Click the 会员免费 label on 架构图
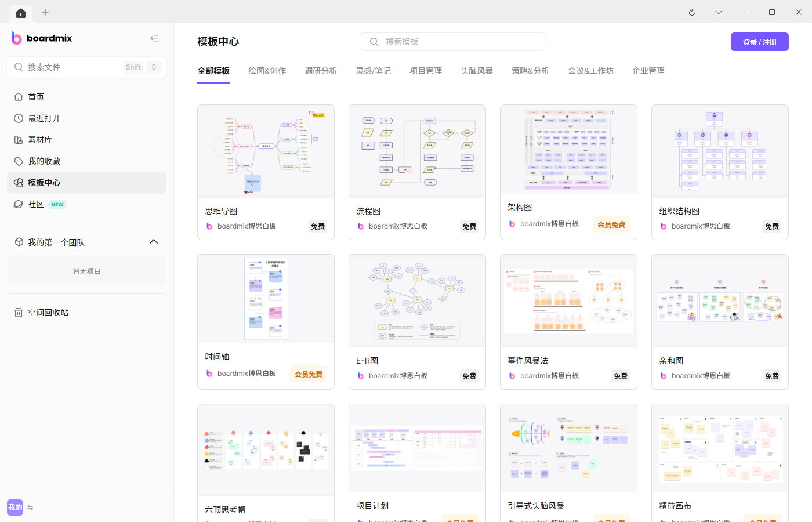Viewport: 812px width, 522px height. (x=611, y=223)
